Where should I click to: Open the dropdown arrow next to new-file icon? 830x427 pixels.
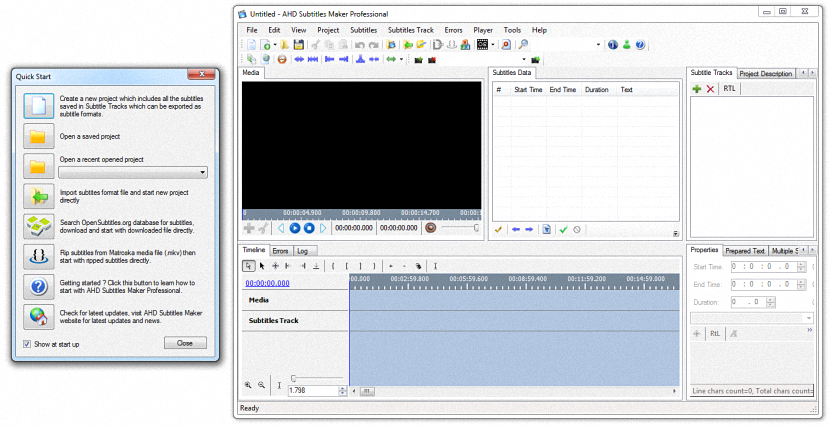pos(275,45)
